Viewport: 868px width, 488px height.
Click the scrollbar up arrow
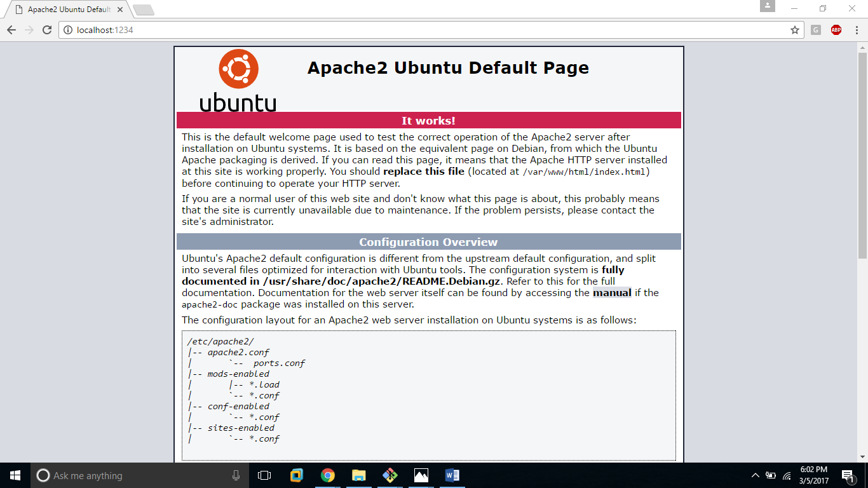(x=862, y=48)
